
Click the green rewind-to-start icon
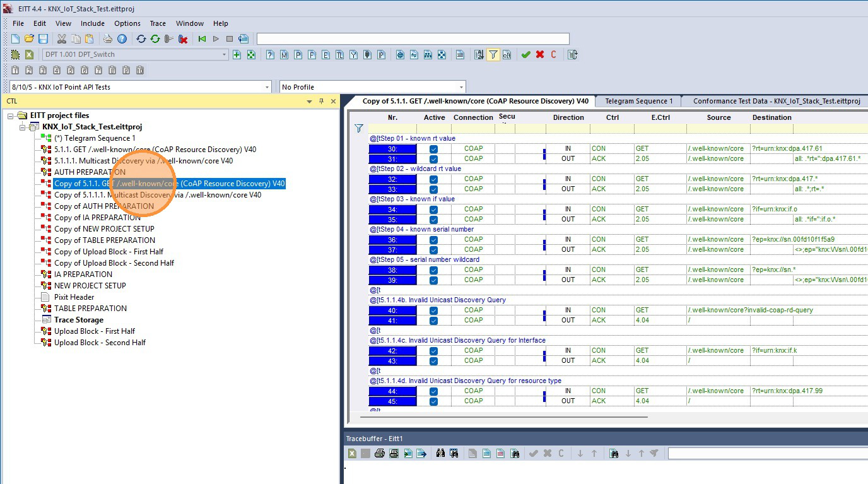pos(202,39)
